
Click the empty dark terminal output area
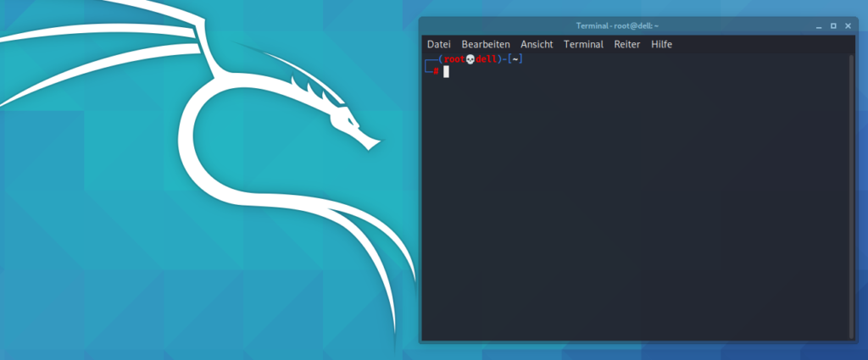(x=636, y=212)
